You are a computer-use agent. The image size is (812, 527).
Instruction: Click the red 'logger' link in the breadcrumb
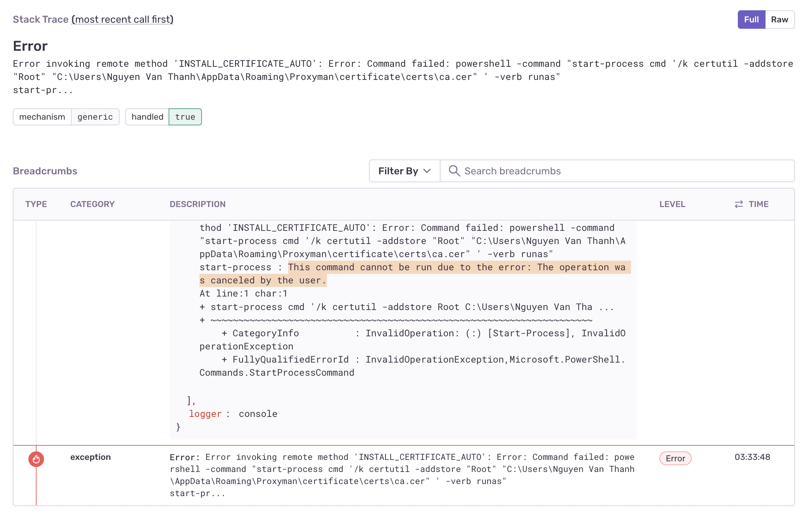[x=205, y=413]
